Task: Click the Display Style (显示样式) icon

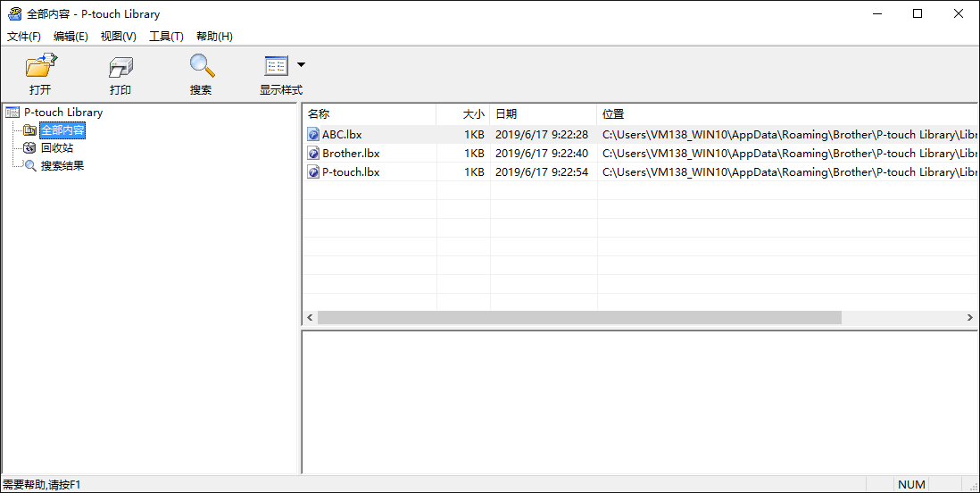Action: 277,66
